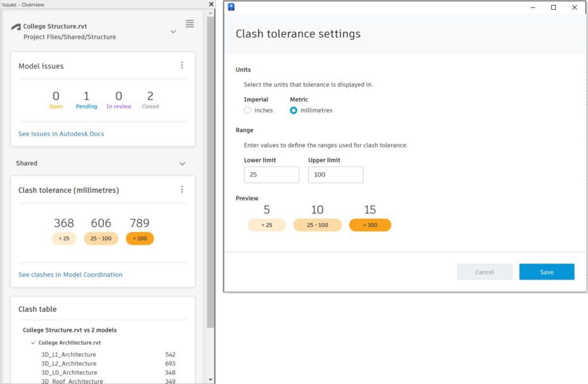Select 3D_L1_Architecture row in Clash table
The width and height of the screenshot is (588, 384).
108,354
